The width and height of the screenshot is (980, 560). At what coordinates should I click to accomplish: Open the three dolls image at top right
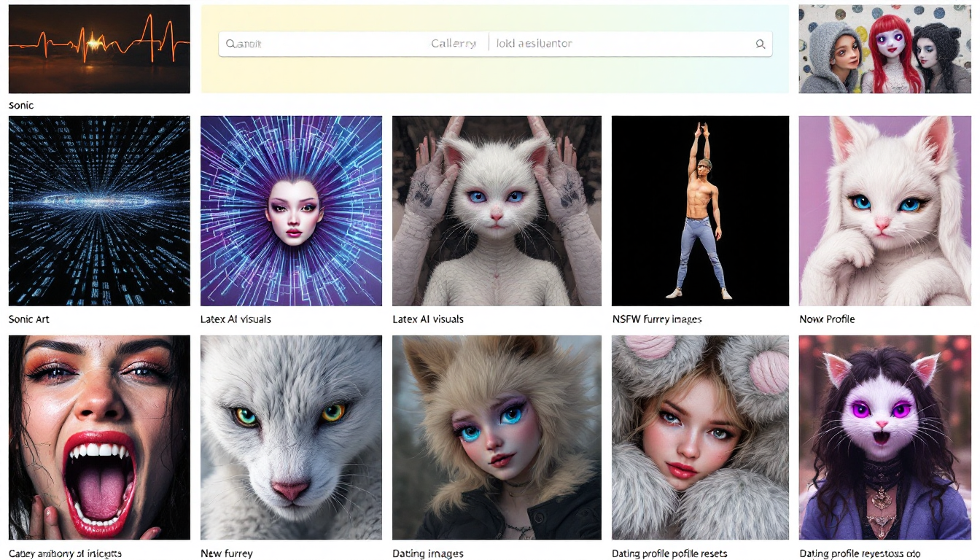coord(885,48)
